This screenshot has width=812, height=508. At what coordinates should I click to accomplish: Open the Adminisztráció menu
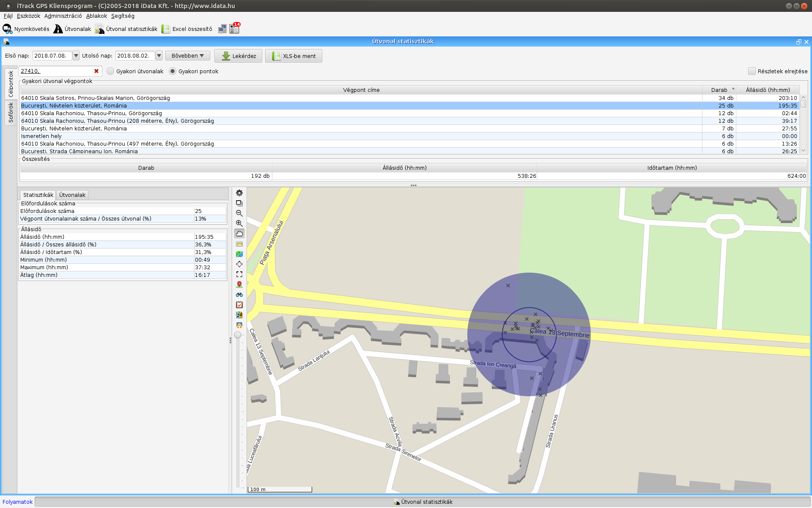click(x=63, y=16)
